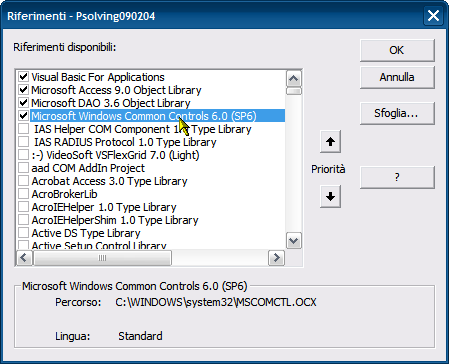
Task: Enable VideoSoft VSFlexGrid 7.0 (Light) reference
Action: (x=23, y=155)
